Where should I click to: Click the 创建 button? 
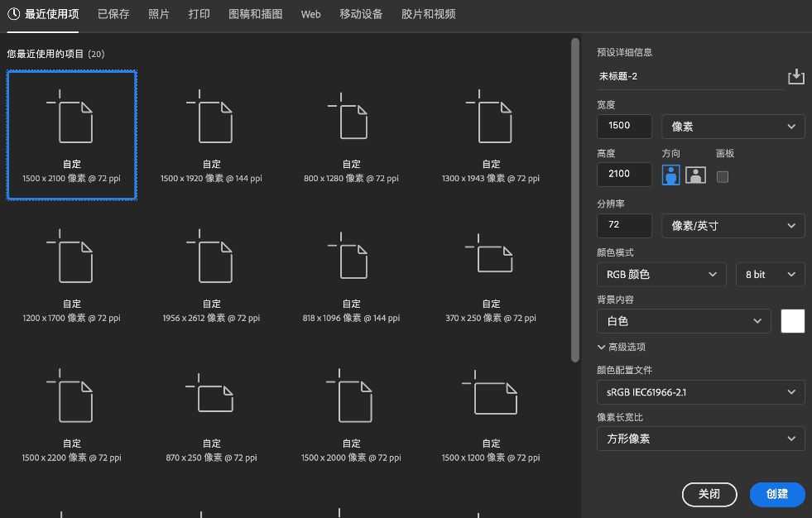(x=777, y=494)
